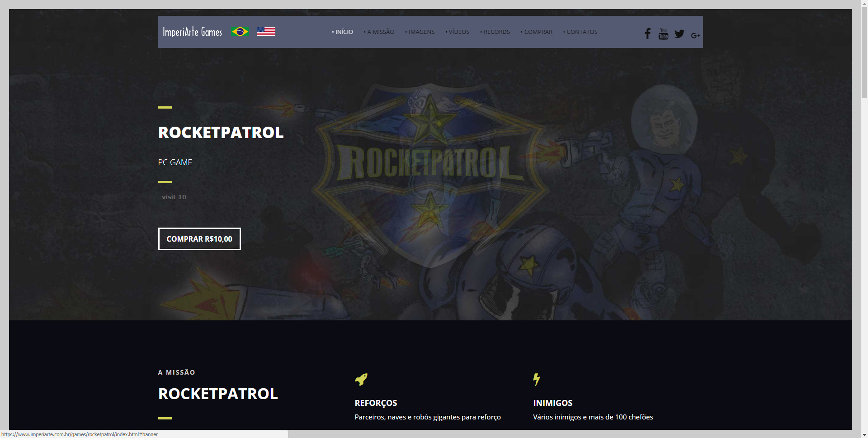This screenshot has width=868, height=438.
Task: Open the CONTATOS menu item
Action: (x=580, y=32)
